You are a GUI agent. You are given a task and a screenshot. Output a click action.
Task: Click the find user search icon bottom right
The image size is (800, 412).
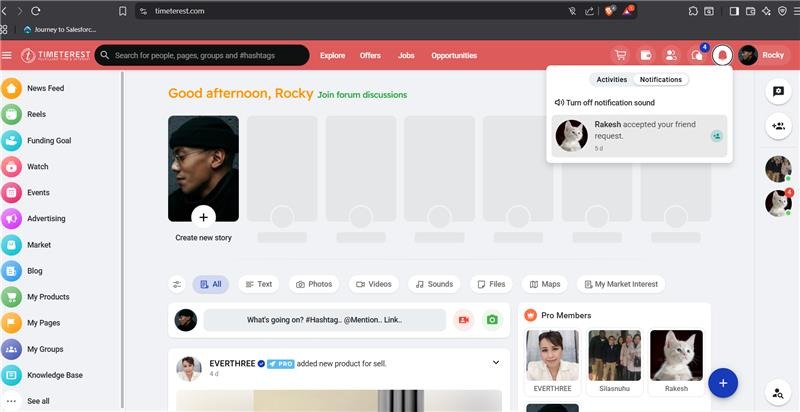(778, 393)
